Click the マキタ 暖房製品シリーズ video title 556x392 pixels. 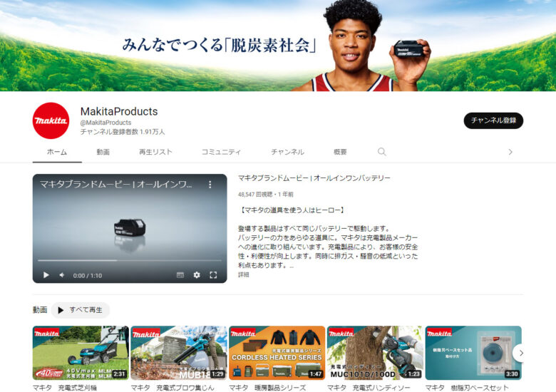[x=267, y=388]
